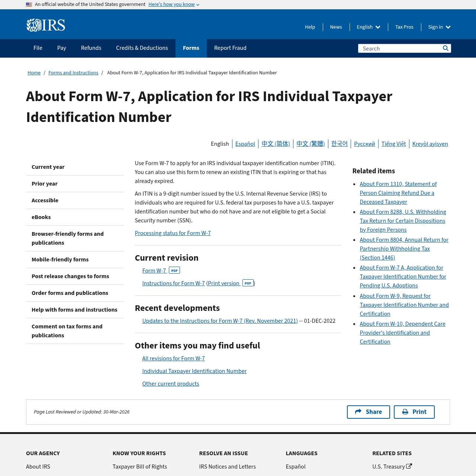Open IRS Notices and Letters footer link
The image size is (476, 476).
tap(227, 467)
